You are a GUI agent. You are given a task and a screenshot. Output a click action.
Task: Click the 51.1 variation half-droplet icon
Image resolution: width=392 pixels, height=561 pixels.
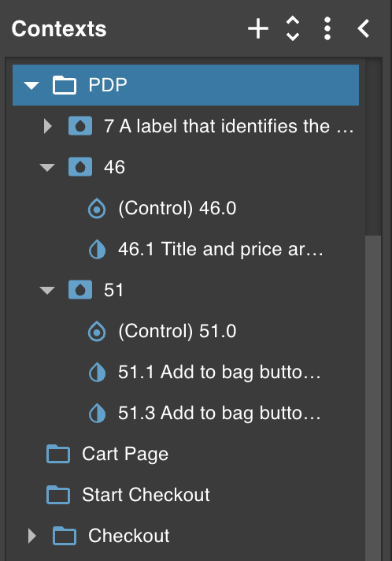click(97, 372)
